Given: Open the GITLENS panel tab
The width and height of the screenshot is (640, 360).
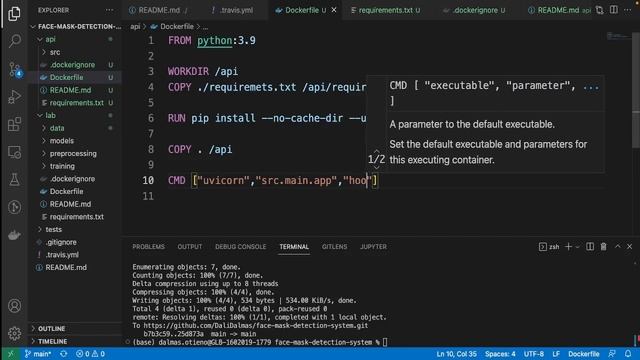Looking at the screenshot, I should (x=334, y=247).
